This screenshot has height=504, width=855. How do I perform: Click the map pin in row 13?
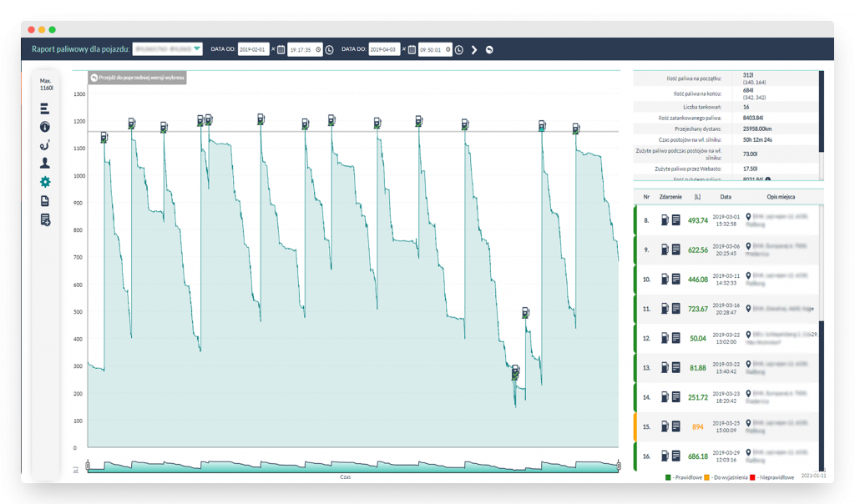pyautogui.click(x=748, y=364)
